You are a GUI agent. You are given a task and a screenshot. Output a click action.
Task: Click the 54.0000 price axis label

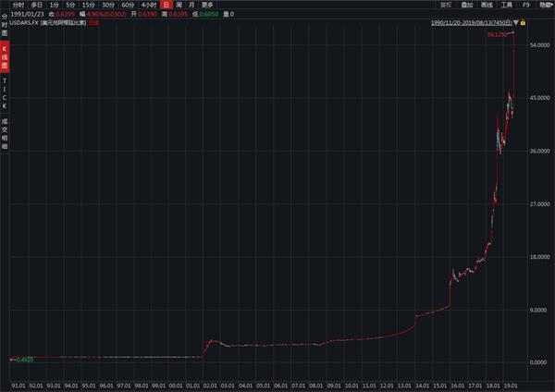[539, 45]
